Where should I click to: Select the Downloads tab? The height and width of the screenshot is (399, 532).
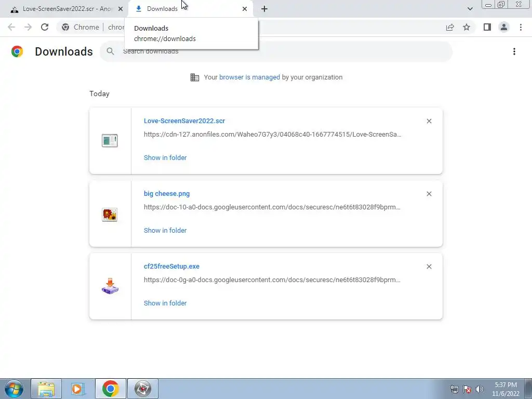pyautogui.click(x=190, y=9)
